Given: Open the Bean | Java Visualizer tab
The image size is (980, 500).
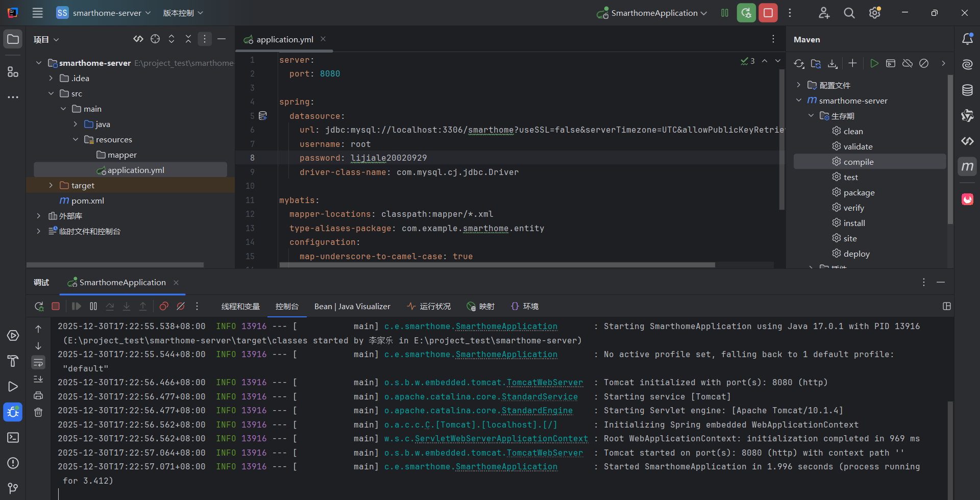Looking at the screenshot, I should pyautogui.click(x=352, y=306).
